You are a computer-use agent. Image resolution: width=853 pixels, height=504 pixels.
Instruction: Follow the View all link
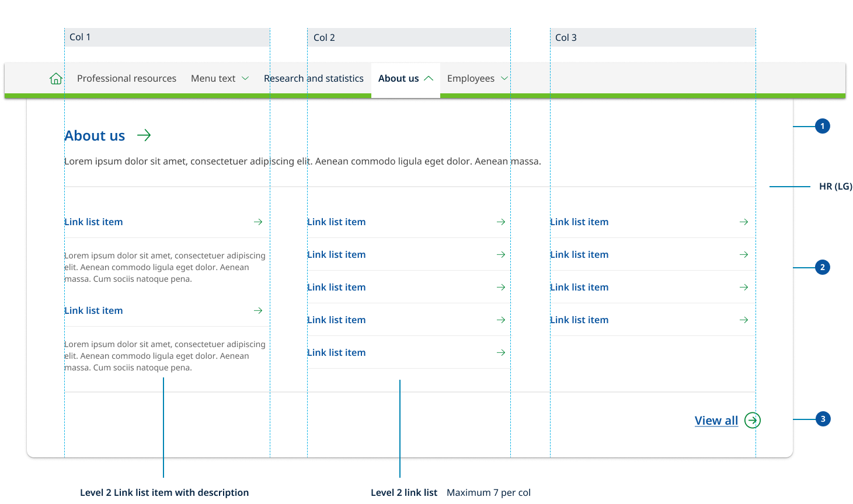pos(716,421)
